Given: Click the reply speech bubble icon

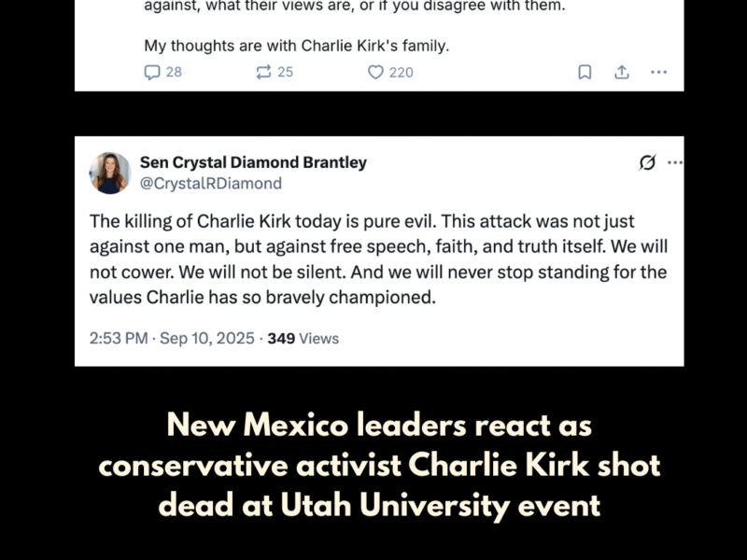Looking at the screenshot, I should 152,72.
